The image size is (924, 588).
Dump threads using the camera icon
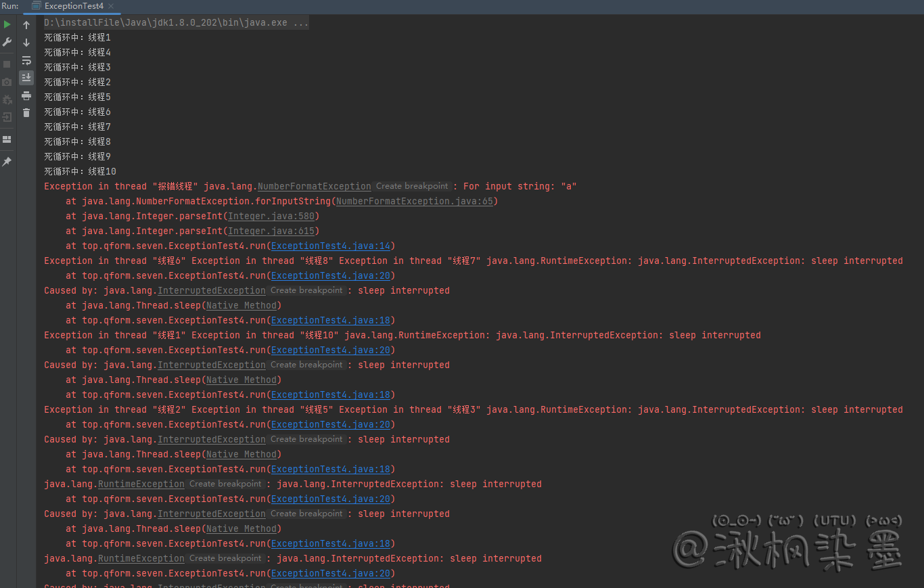click(x=7, y=82)
